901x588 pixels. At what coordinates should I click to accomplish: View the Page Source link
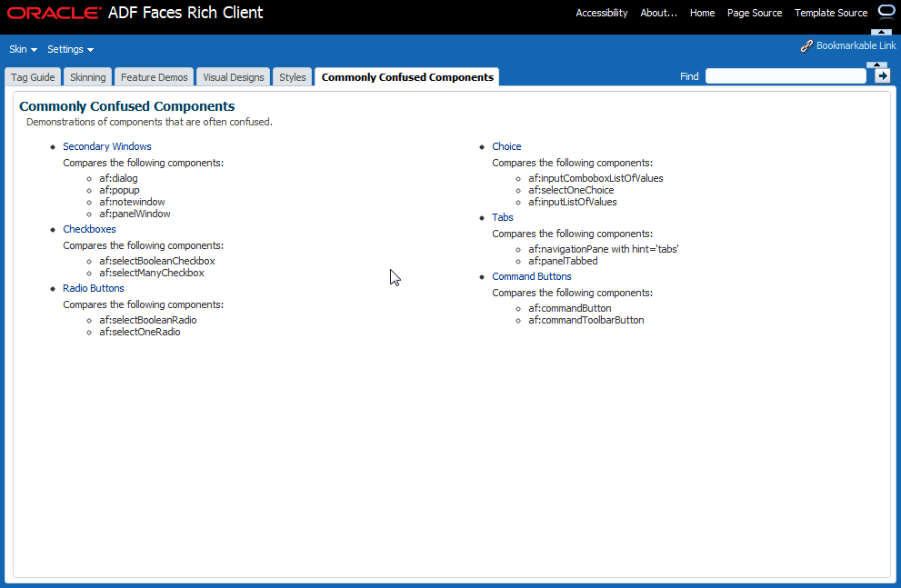[x=755, y=13]
